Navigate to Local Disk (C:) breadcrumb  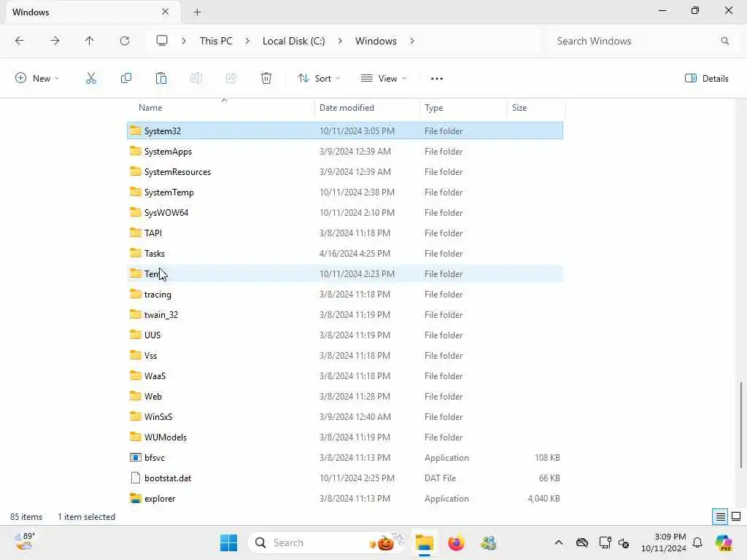tap(293, 41)
